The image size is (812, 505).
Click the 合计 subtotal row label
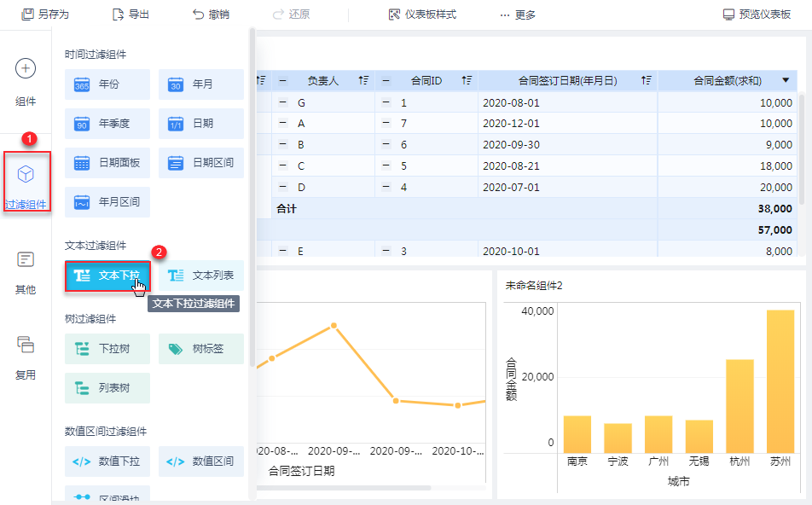287,209
